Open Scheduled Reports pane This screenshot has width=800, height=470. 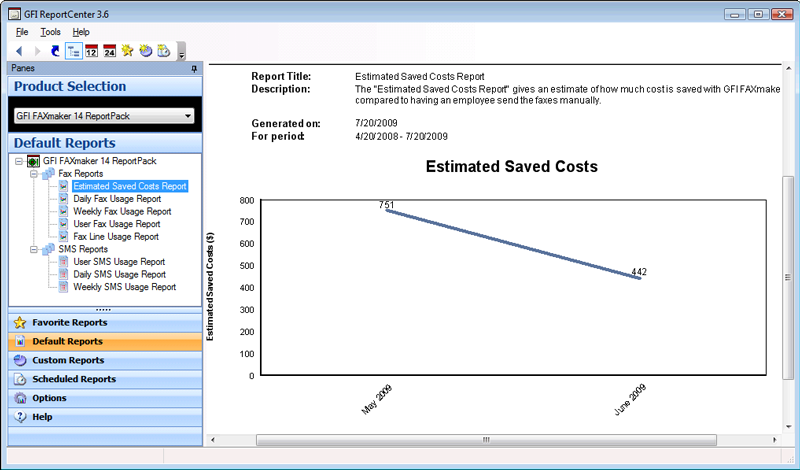tap(105, 379)
